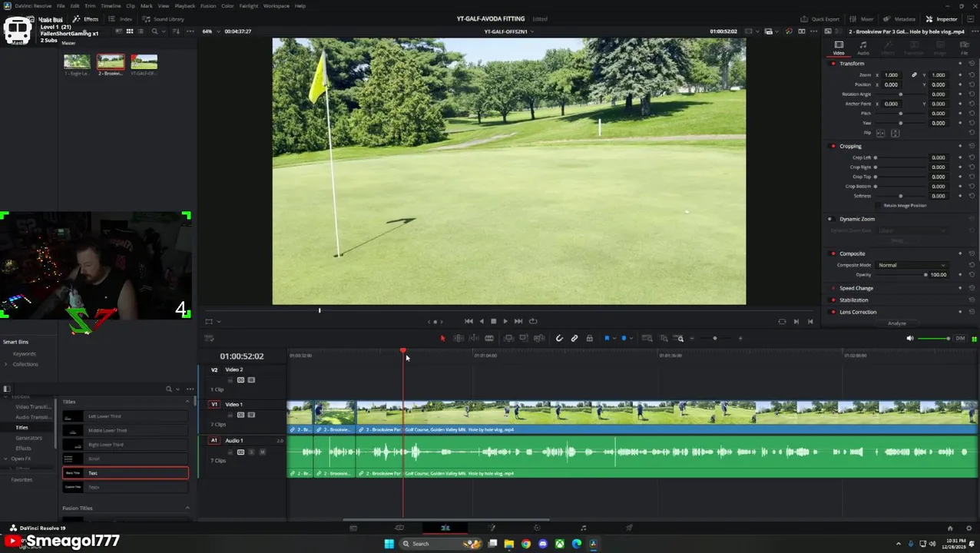
Task: Switch media pool to thumbnail view
Action: [130, 31]
